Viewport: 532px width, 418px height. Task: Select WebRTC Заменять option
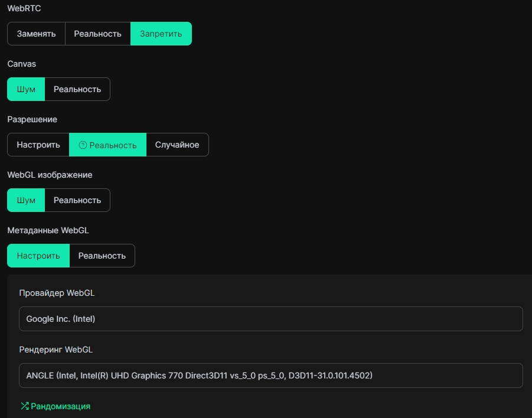coord(36,34)
